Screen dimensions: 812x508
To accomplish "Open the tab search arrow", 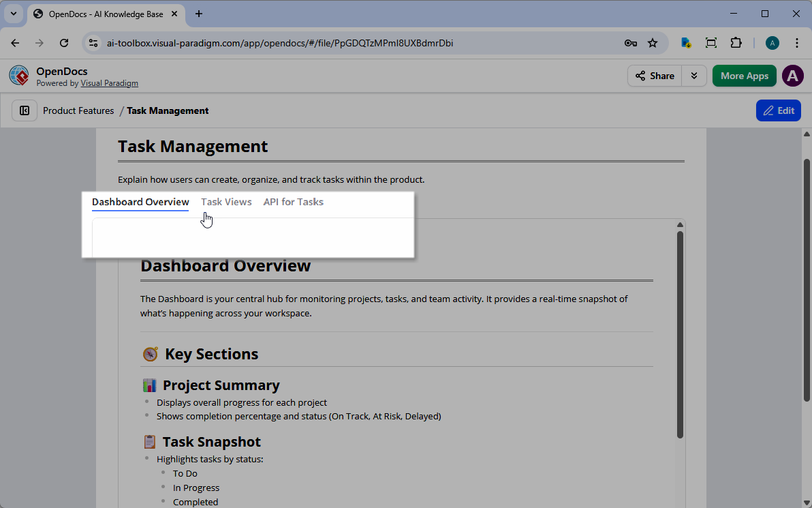I will click(x=14, y=14).
